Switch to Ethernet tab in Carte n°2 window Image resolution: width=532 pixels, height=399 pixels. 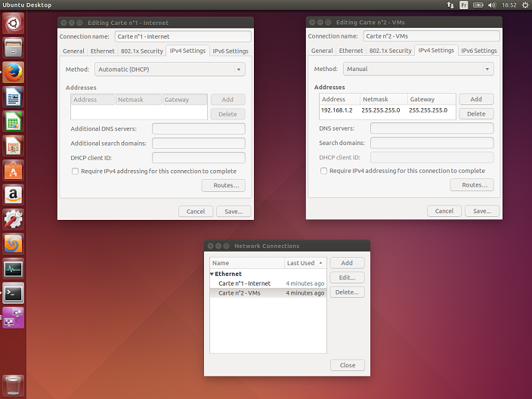(x=351, y=51)
